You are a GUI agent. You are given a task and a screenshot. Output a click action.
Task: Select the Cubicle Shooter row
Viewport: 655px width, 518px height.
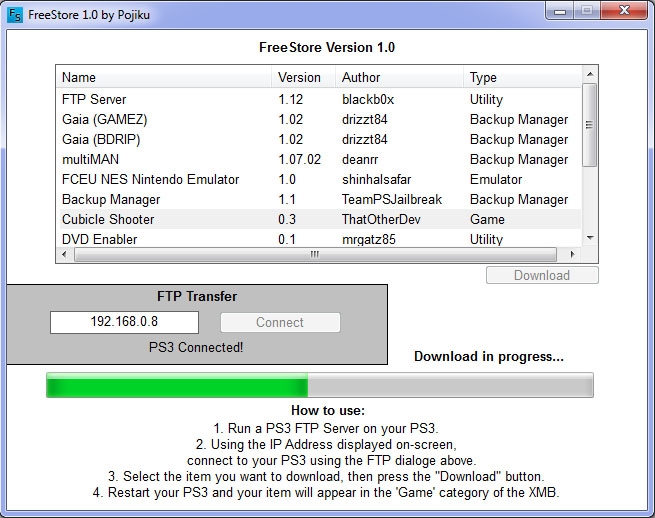pos(320,219)
